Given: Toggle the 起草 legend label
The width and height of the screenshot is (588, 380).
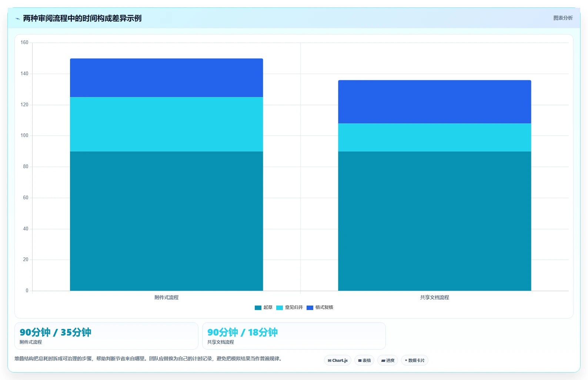Looking at the screenshot, I should point(268,307).
